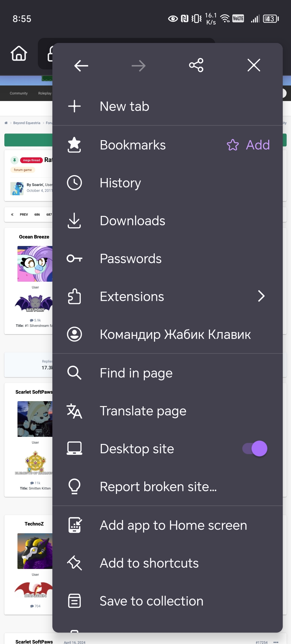Tap the Save to collection icon
291x644 pixels.
[x=74, y=601]
